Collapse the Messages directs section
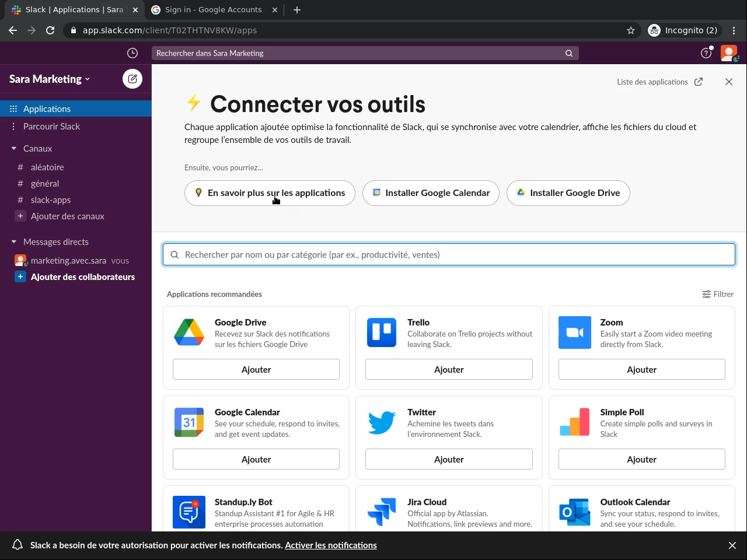 [x=14, y=242]
